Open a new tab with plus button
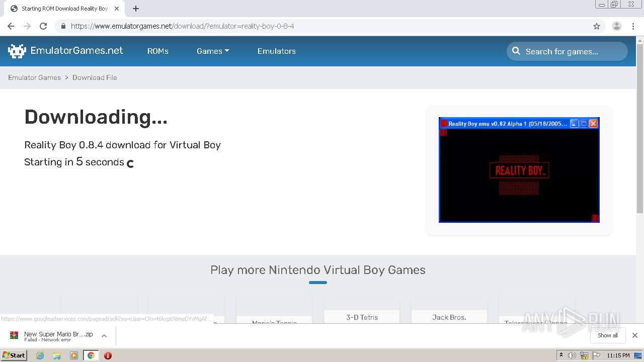The height and width of the screenshot is (362, 644). click(x=136, y=9)
